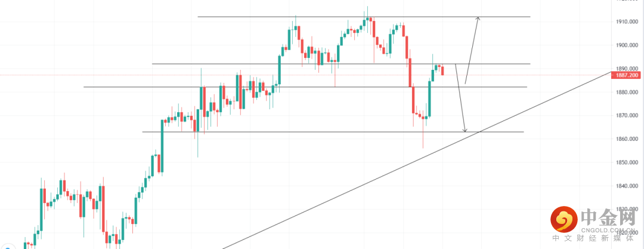Select the lowest horizontal support line
Screen dimensions: 644x249
298,132
